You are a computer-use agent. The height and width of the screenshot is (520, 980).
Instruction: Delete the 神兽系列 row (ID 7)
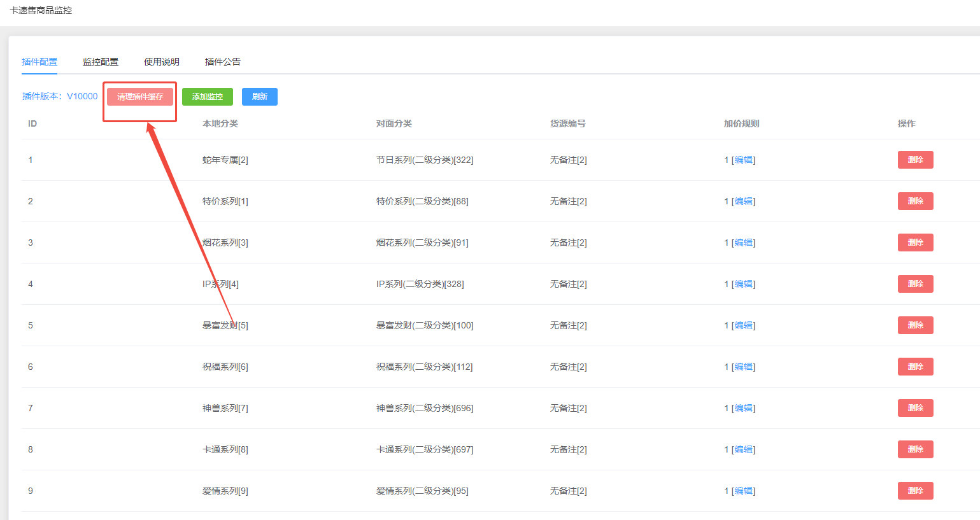coord(915,408)
